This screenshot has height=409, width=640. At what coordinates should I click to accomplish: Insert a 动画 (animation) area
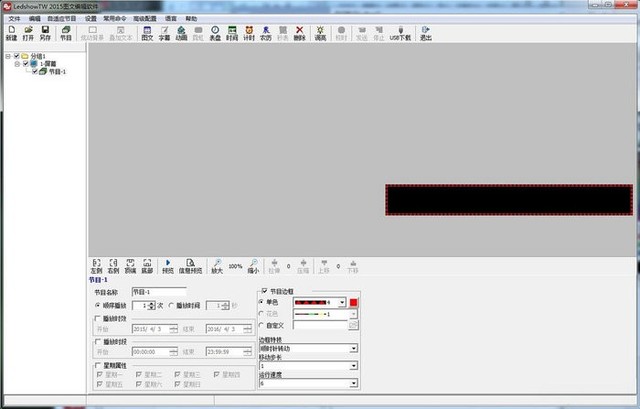[x=181, y=33]
